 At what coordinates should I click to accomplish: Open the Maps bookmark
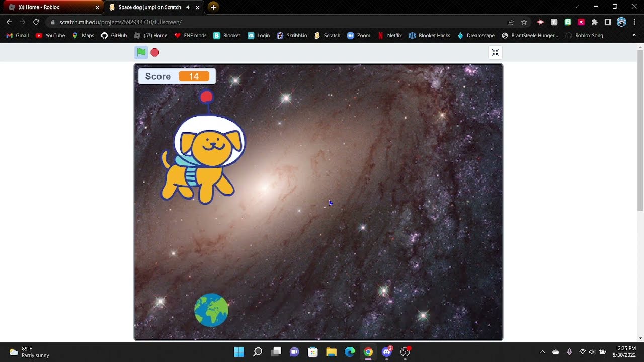(83, 36)
